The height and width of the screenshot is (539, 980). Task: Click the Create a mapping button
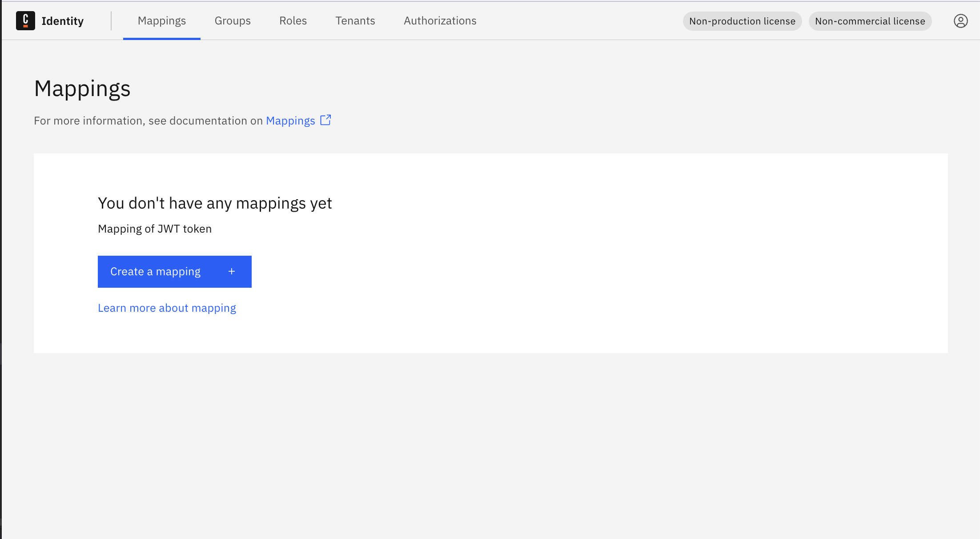(x=174, y=271)
